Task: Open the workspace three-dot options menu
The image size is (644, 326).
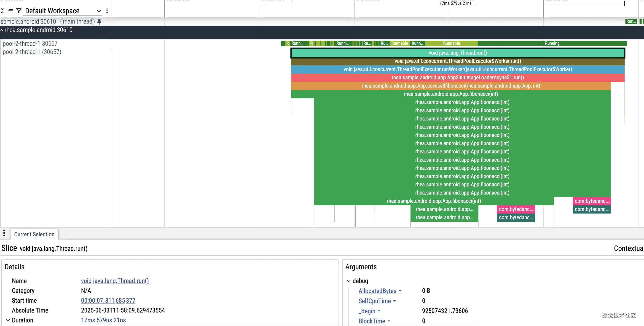Action: [x=107, y=11]
